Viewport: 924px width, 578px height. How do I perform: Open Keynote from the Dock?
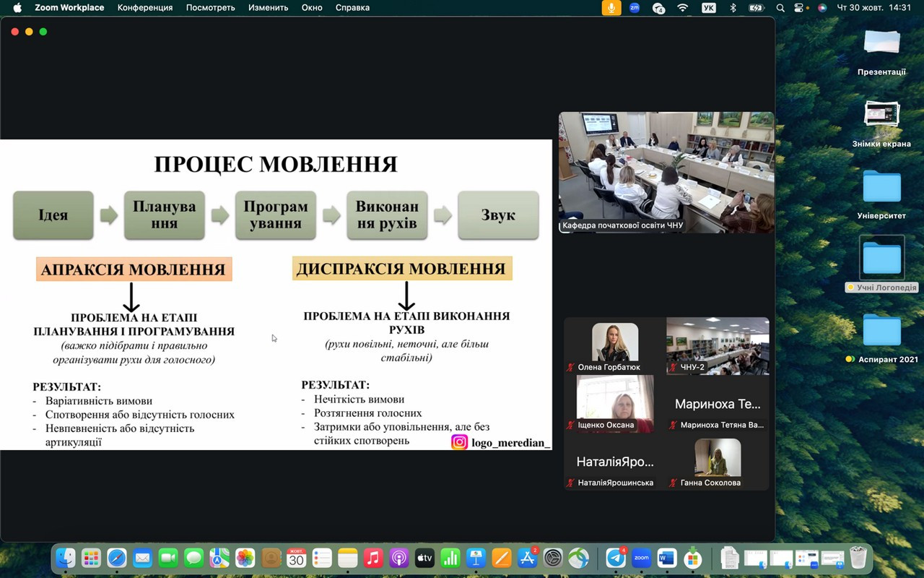pyautogui.click(x=476, y=558)
